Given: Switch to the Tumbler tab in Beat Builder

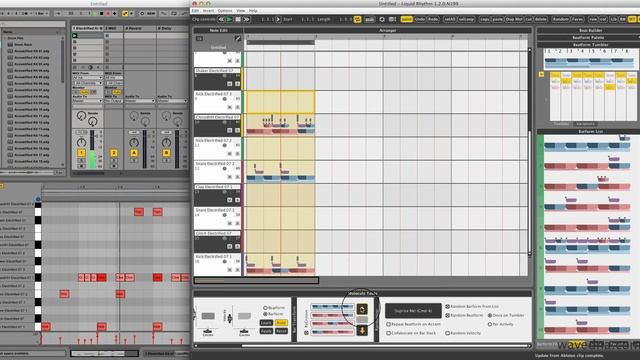Looking at the screenshot, I should tap(561, 124).
